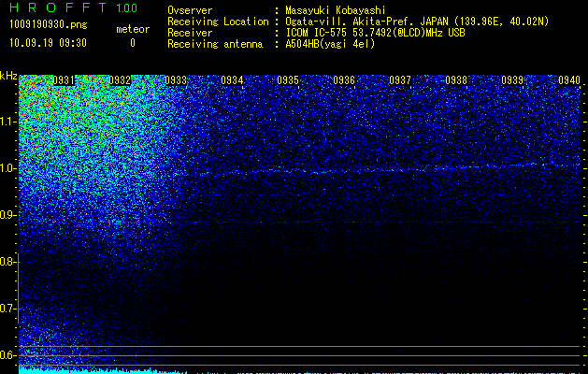Click the date stamp 10.09.19 09:30

tap(48, 43)
